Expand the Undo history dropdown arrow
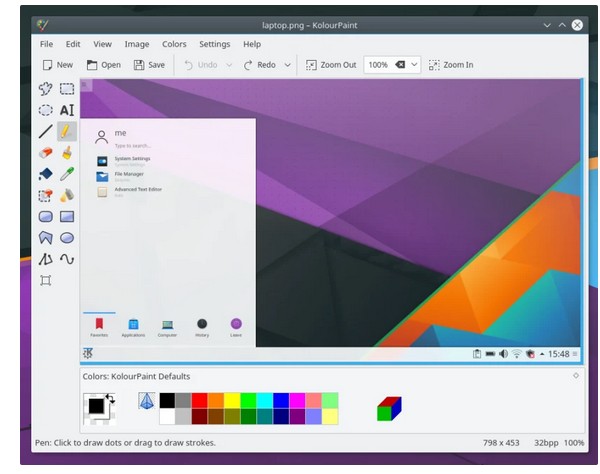Viewport: 600px width, 474px height. [x=229, y=65]
